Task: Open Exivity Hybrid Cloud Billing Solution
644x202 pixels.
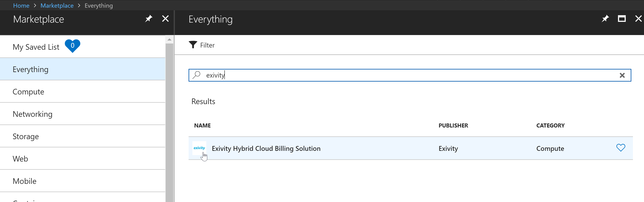Action: click(266, 148)
